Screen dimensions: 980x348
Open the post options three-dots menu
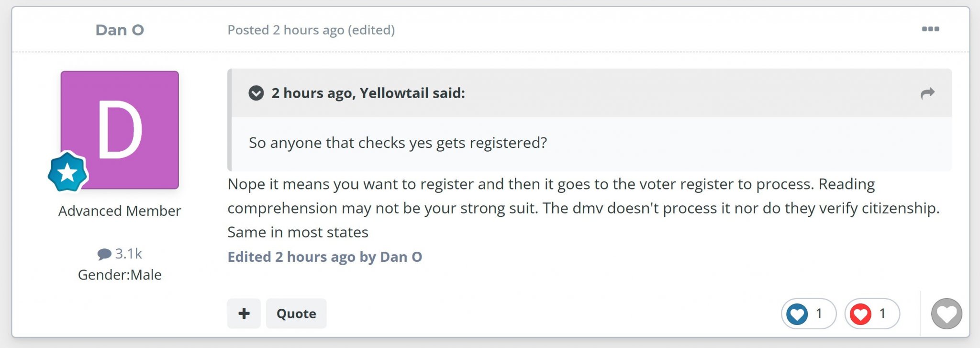tap(930, 29)
